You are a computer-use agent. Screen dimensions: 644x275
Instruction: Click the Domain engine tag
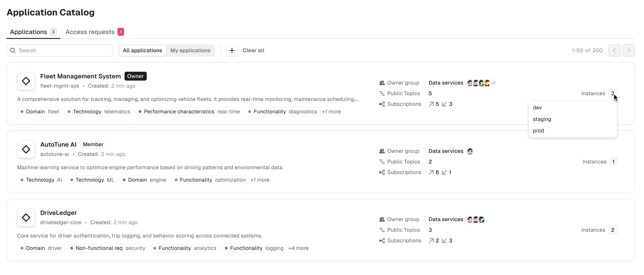tap(144, 180)
